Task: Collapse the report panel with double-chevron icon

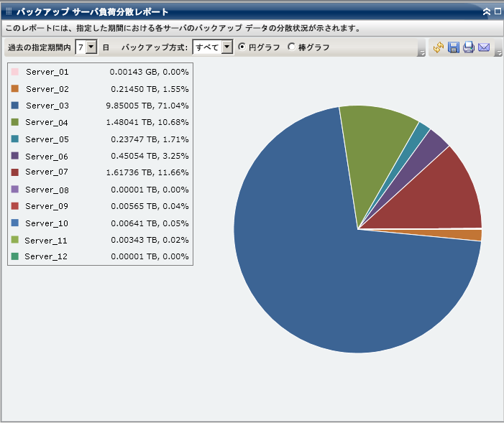Action: 487,11
